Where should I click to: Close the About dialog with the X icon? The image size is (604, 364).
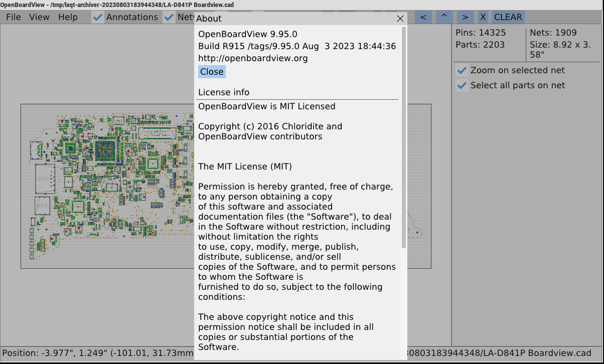(400, 19)
